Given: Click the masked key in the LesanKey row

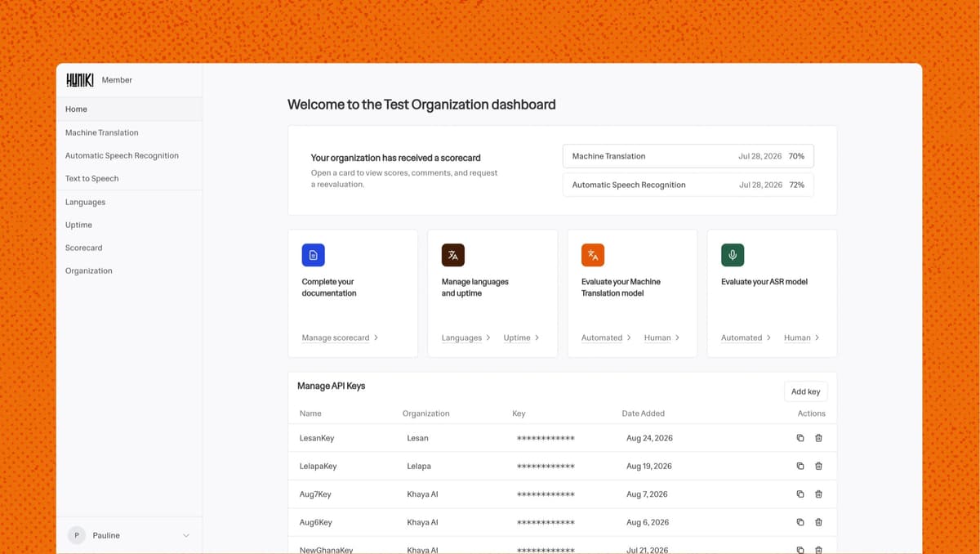Looking at the screenshot, I should 546,439.
